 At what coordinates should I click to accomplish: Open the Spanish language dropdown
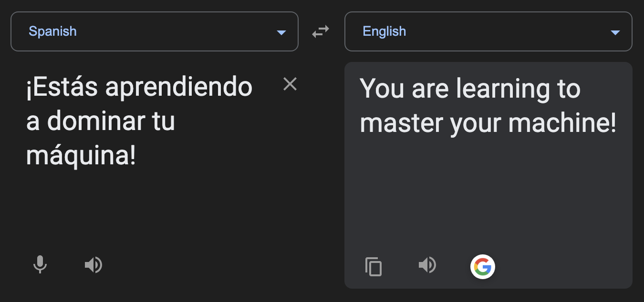[x=155, y=31]
